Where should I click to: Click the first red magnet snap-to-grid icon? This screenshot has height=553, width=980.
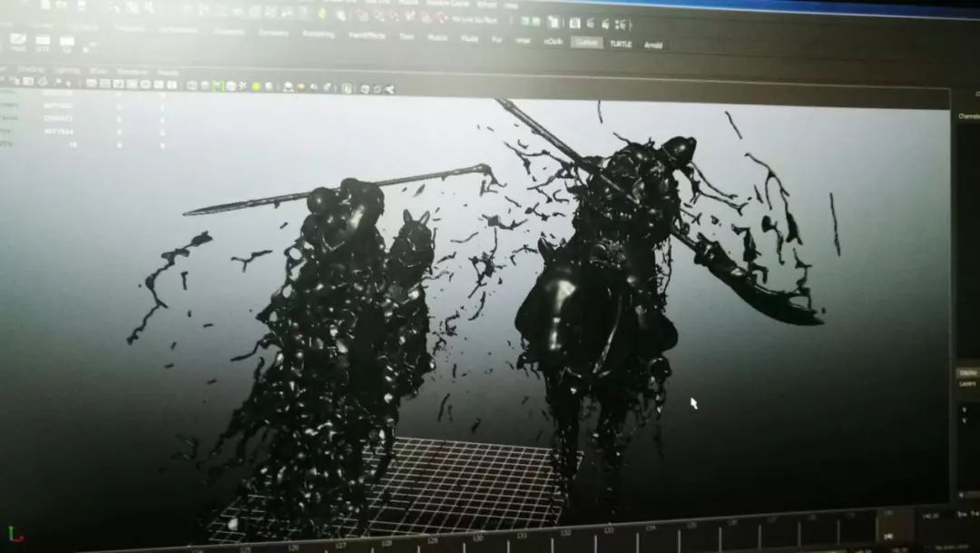click(x=362, y=16)
